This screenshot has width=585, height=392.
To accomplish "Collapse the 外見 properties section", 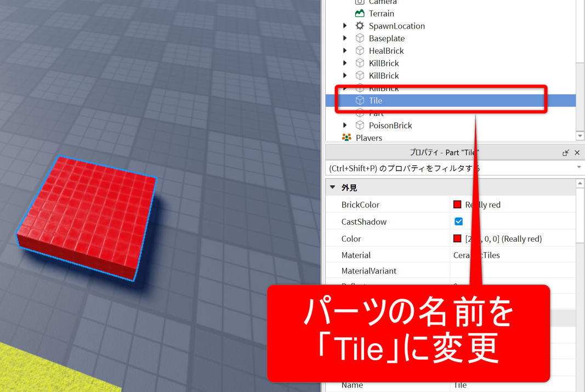I will coord(333,188).
